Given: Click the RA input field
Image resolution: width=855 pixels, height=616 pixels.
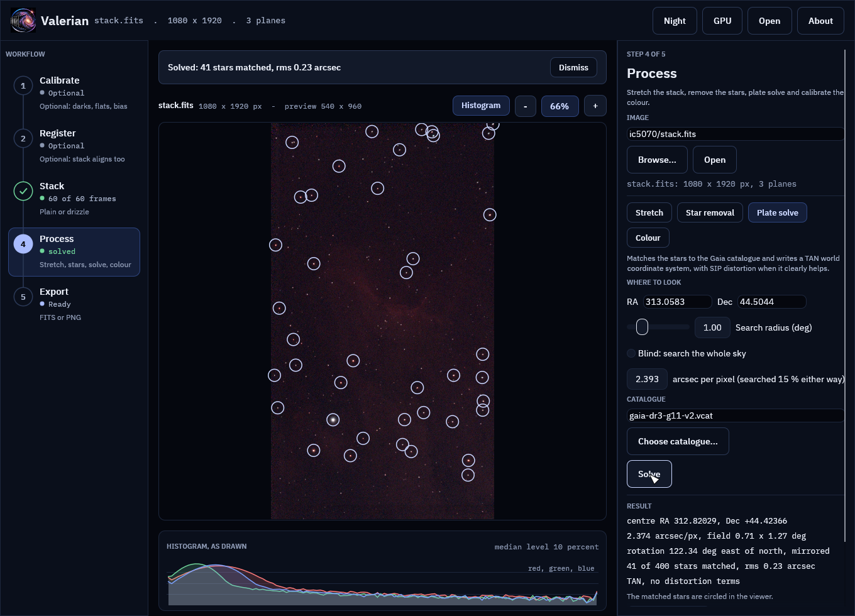Looking at the screenshot, I should point(677,302).
